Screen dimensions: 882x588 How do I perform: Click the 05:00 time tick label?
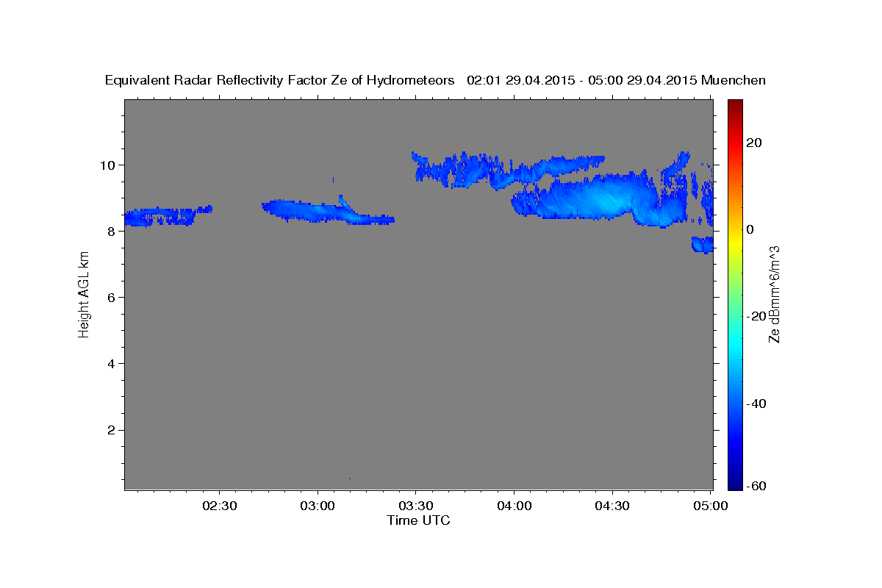click(710, 506)
